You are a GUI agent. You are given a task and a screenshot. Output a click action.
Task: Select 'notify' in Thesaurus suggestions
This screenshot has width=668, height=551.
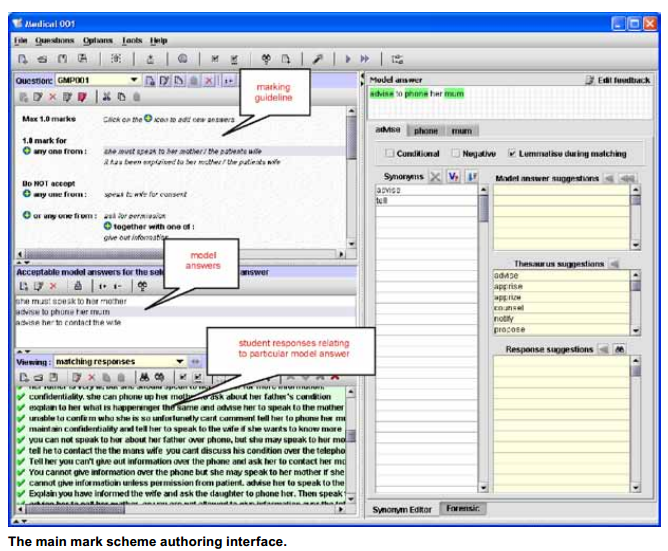click(561, 318)
